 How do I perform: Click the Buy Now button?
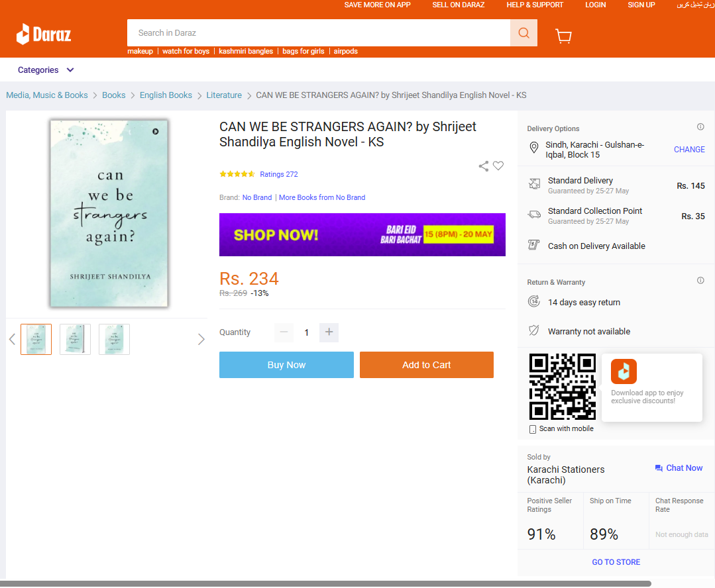coord(286,365)
